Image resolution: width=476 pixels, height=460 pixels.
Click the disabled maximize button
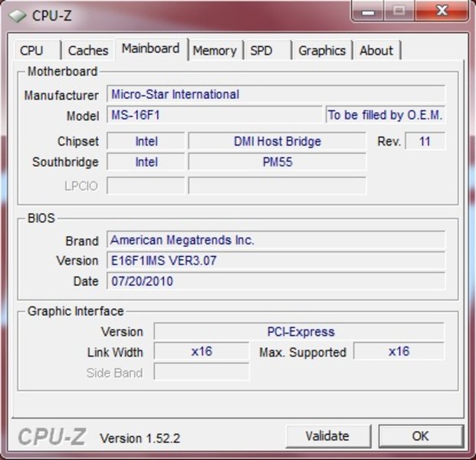(399, 11)
